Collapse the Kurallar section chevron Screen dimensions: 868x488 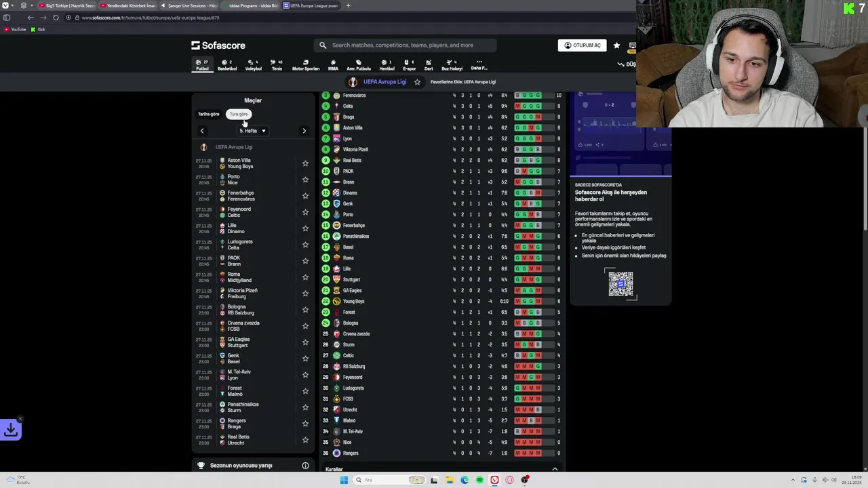pyautogui.click(x=555, y=469)
